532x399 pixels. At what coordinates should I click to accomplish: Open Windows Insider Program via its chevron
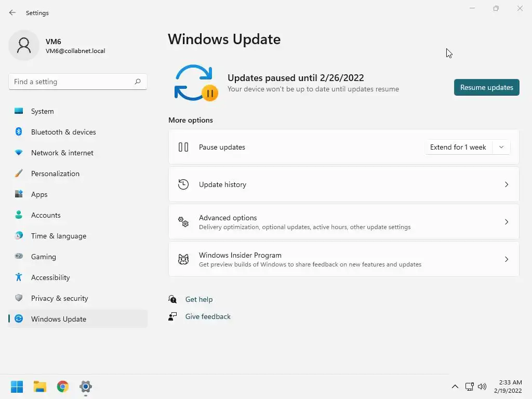[506, 259]
